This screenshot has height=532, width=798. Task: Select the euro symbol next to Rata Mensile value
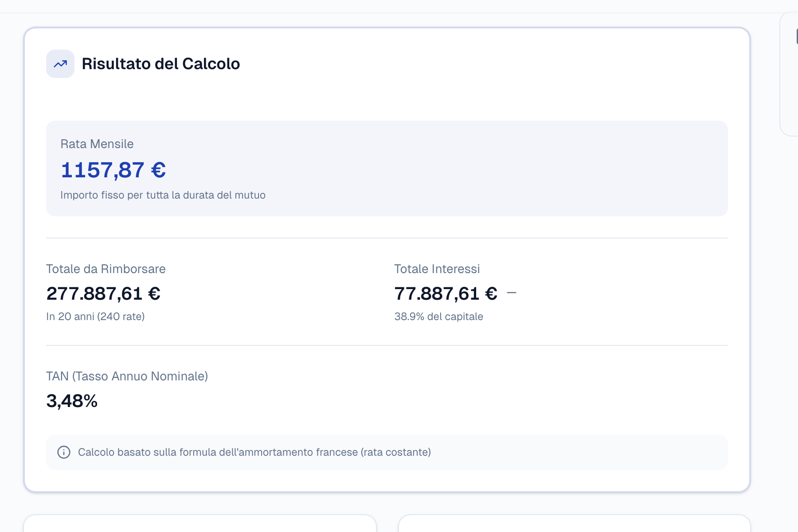click(158, 170)
